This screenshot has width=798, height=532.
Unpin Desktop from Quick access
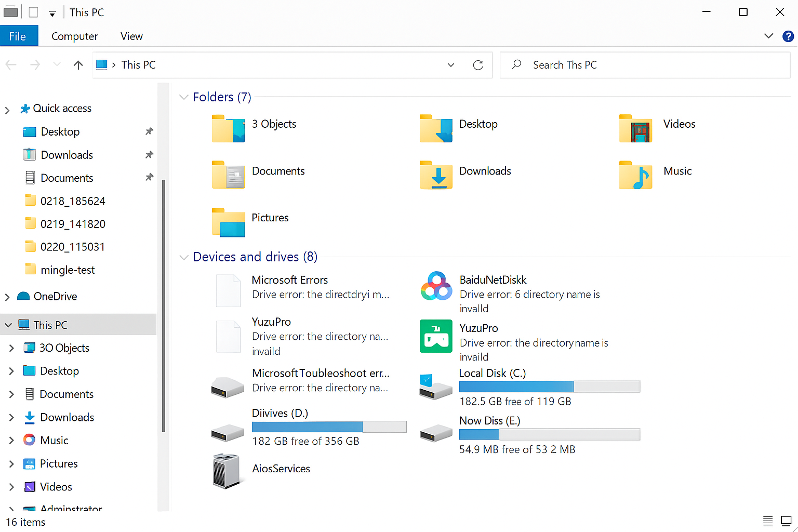(x=149, y=131)
